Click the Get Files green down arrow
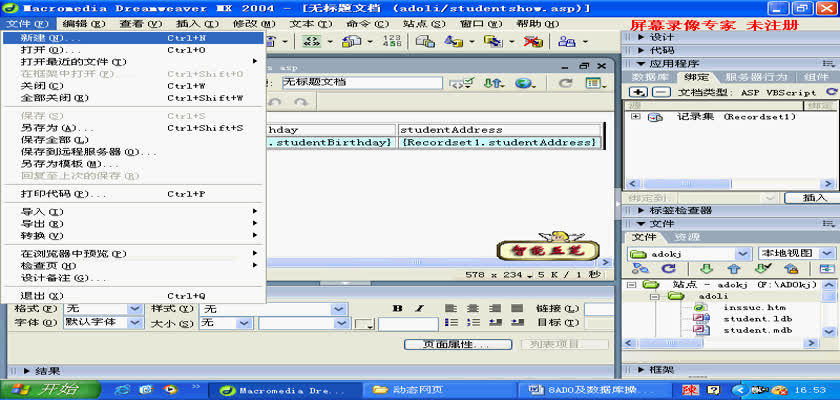 (707, 268)
